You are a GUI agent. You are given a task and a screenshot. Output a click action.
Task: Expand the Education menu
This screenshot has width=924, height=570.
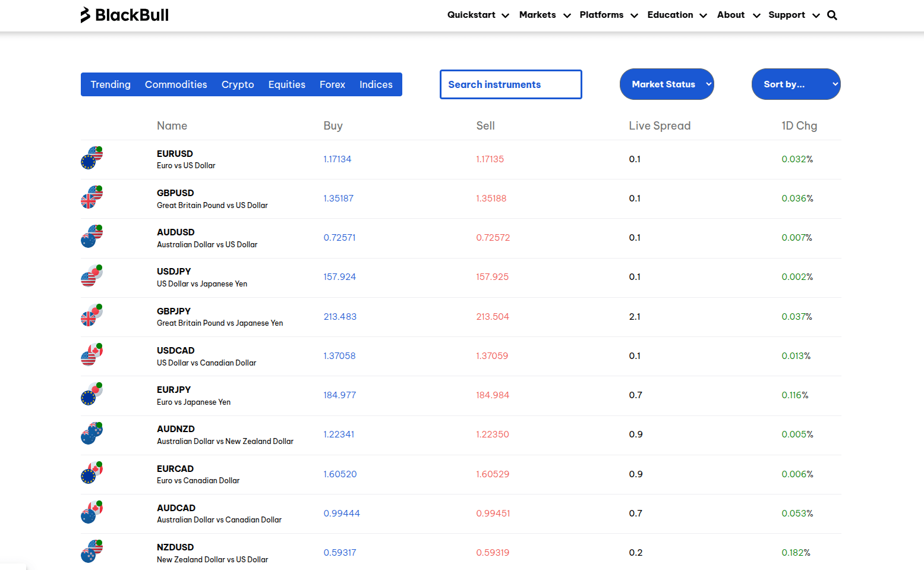(x=677, y=15)
